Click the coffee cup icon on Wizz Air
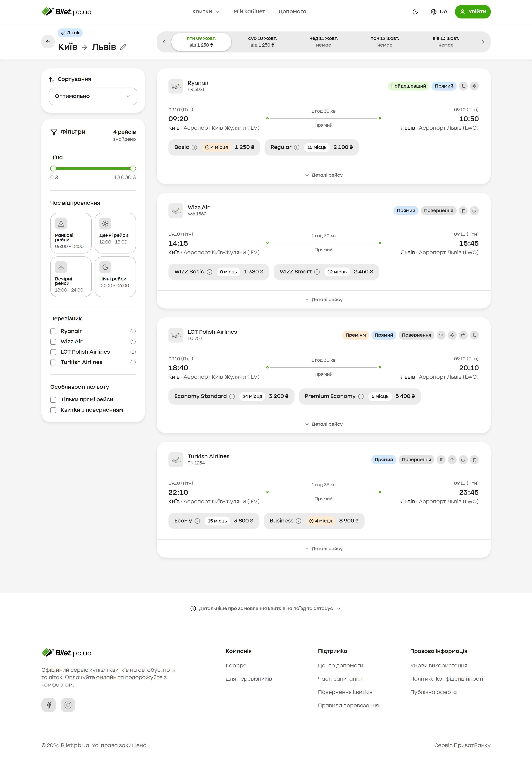532x773 pixels. click(x=474, y=211)
